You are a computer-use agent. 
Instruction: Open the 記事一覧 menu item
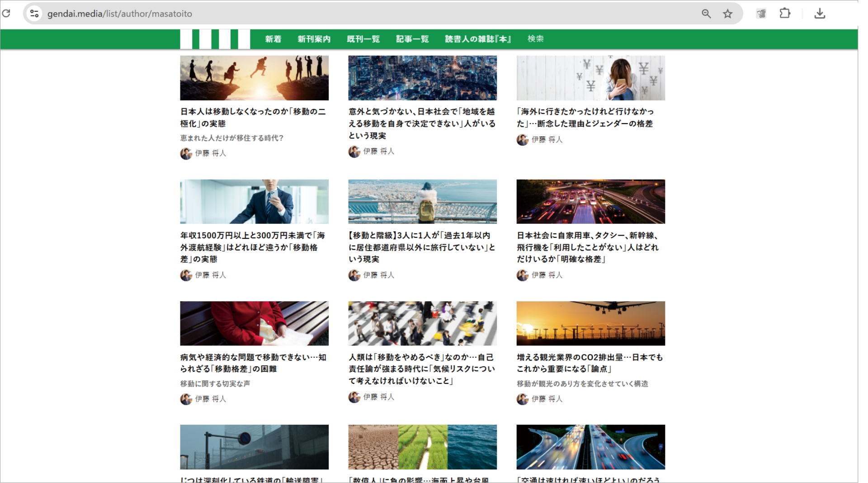412,39
